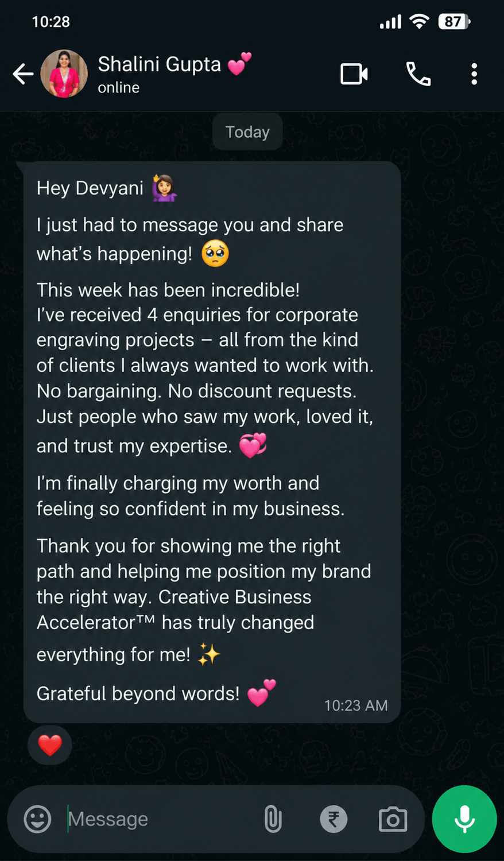Tap the 10:23 AM message timestamp

pos(356,705)
